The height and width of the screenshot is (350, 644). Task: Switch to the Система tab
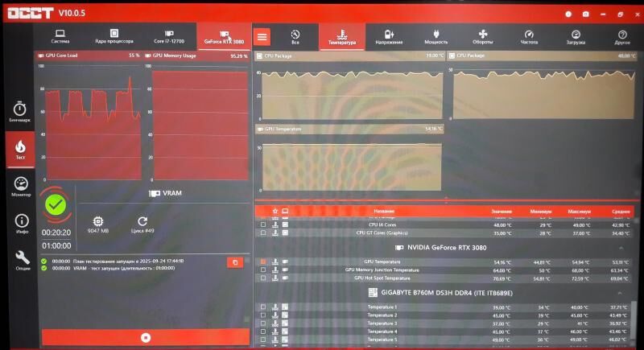pyautogui.click(x=60, y=36)
